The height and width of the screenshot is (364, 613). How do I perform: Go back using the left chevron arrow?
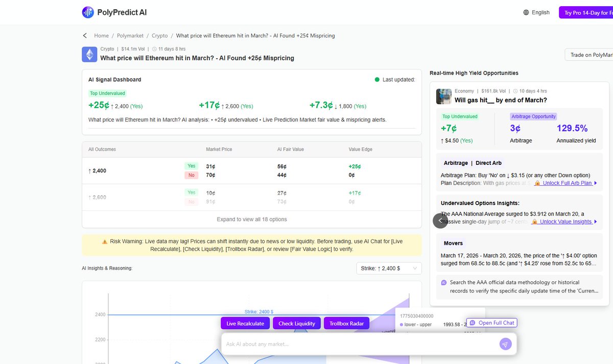[x=85, y=36]
